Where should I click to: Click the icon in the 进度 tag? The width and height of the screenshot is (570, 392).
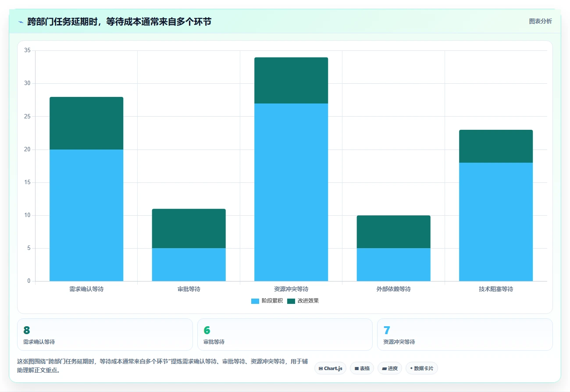[x=384, y=369]
